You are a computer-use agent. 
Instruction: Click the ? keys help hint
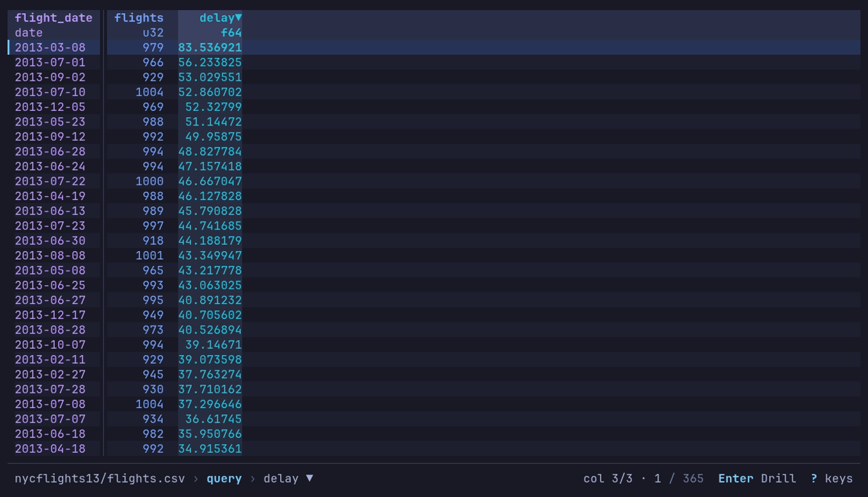click(x=831, y=478)
